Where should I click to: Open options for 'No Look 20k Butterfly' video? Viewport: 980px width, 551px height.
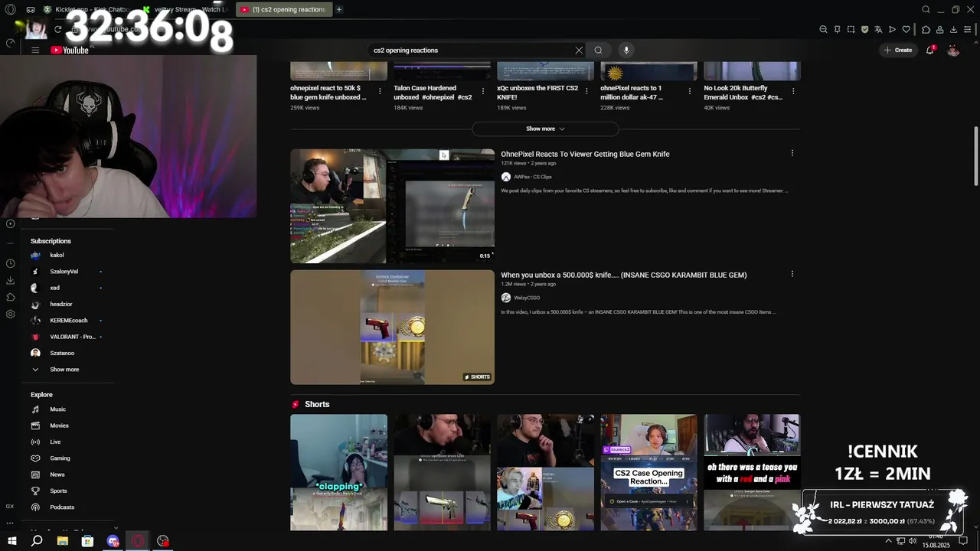[793, 91]
